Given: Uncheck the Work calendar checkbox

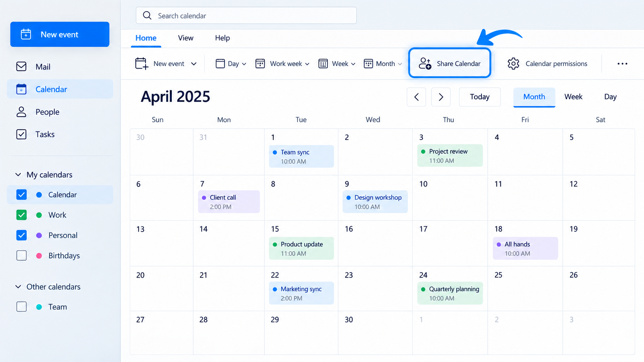Looking at the screenshot, I should tap(22, 215).
